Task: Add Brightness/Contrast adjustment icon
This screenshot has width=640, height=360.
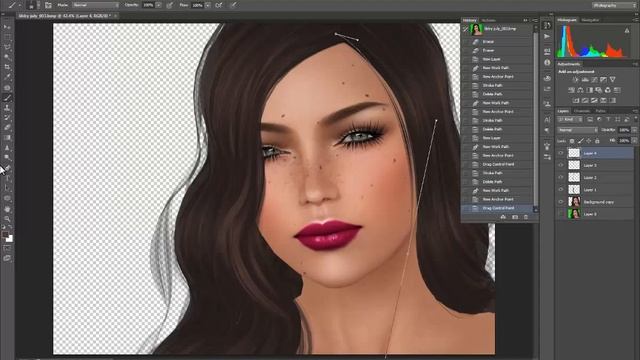Action: coord(576,80)
